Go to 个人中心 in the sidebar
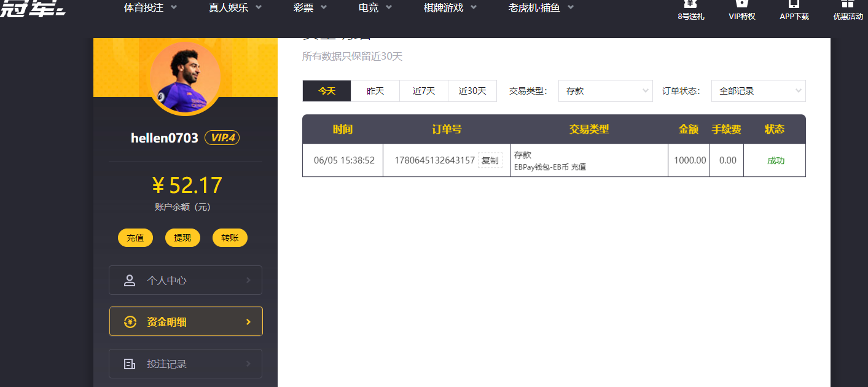Viewport: 868px width, 387px height. [186, 280]
